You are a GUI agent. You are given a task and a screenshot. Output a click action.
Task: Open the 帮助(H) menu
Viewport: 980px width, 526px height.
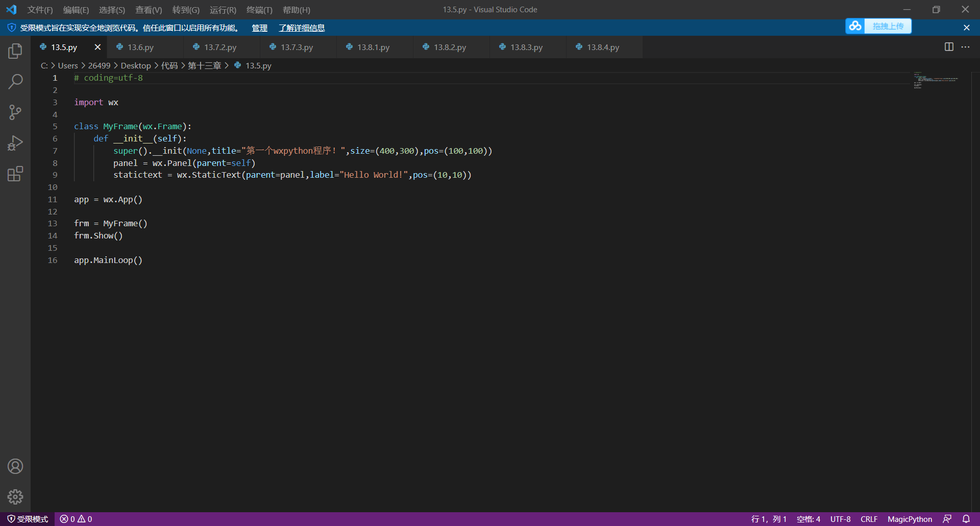[x=296, y=10]
